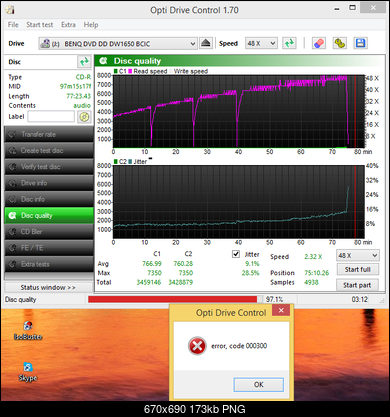Click the C2 jitter graph
The height and width of the screenshot is (417, 390).
(238, 202)
